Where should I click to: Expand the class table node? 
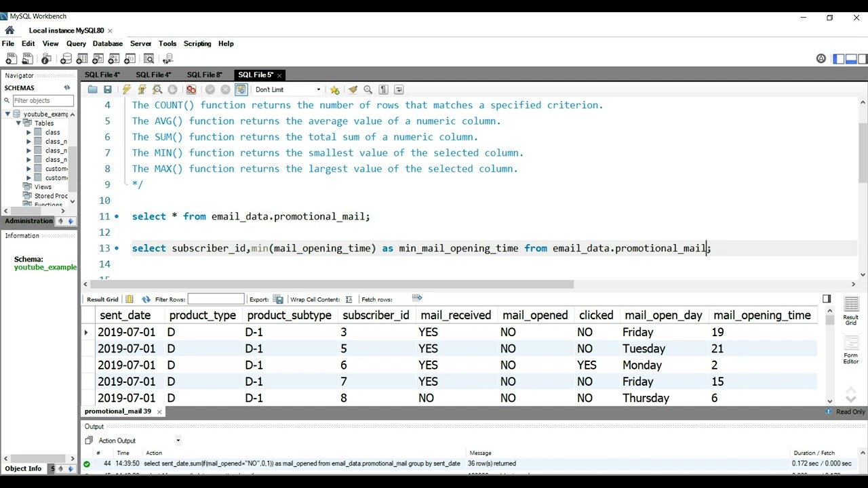click(x=29, y=133)
